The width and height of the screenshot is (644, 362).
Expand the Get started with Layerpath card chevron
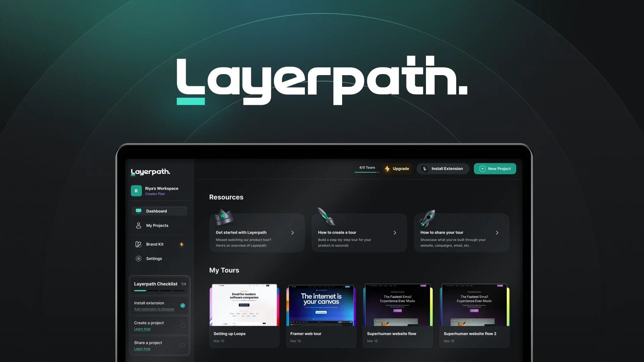coord(292,233)
